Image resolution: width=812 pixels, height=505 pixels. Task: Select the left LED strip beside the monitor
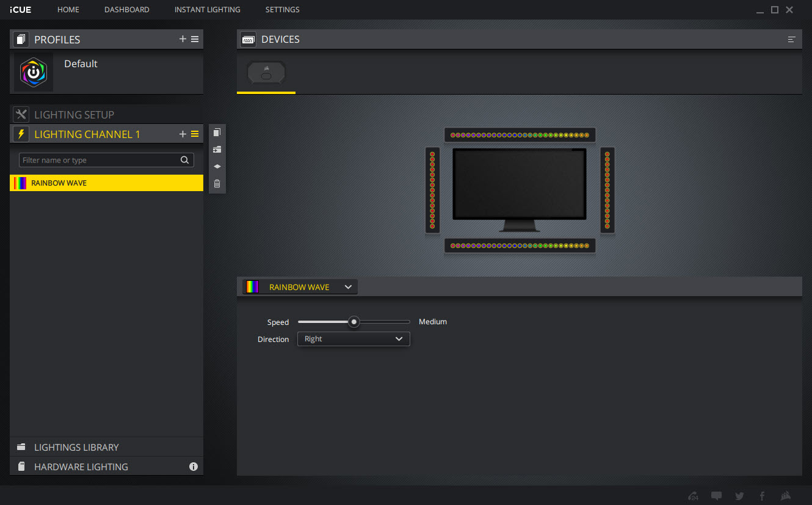432,190
